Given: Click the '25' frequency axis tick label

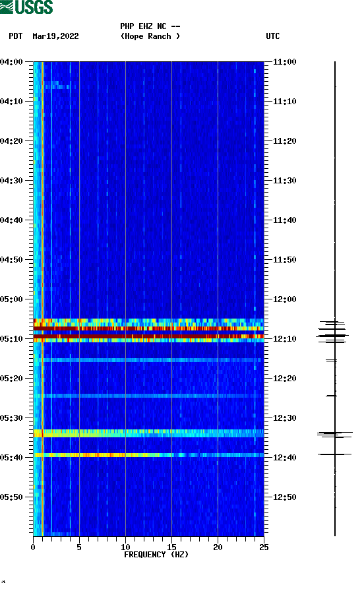Looking at the screenshot, I should coord(264,547).
